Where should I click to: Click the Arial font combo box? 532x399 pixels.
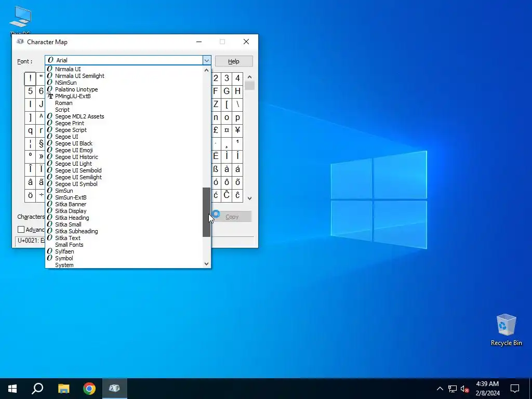click(x=124, y=60)
